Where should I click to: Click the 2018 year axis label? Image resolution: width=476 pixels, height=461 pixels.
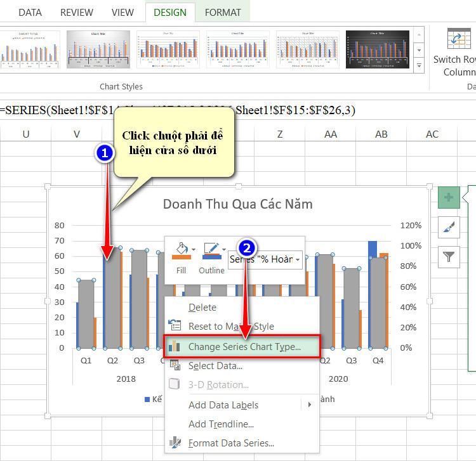click(x=126, y=379)
